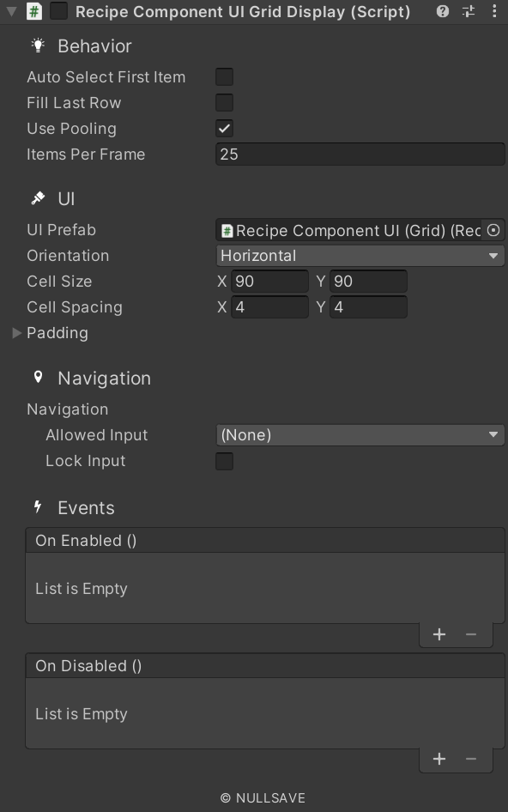The image size is (508, 812).
Task: Click the NULLSAVE copyright text
Action: pos(263,798)
